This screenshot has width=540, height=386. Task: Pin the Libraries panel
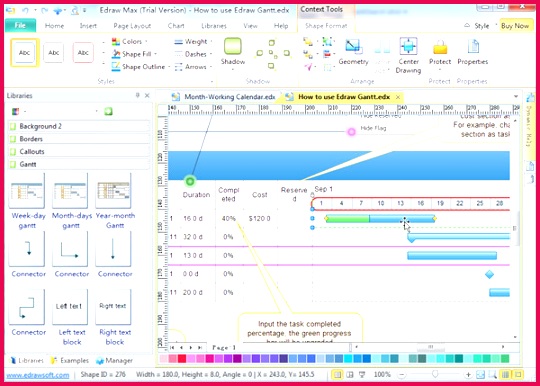coord(137,95)
